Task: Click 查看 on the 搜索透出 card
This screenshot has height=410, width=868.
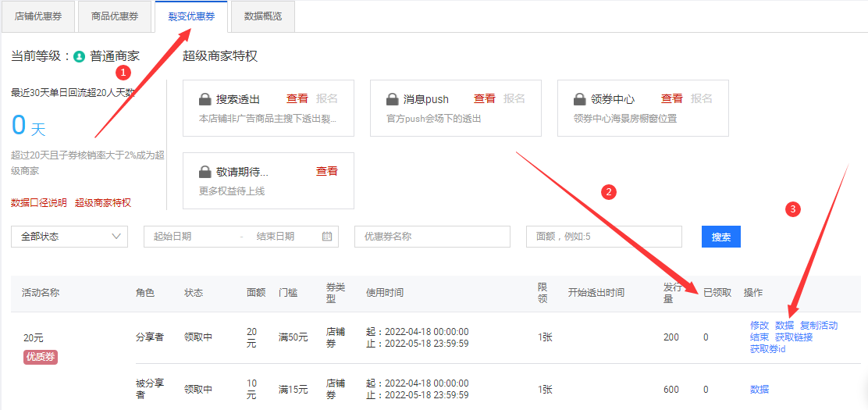Action: click(x=297, y=99)
